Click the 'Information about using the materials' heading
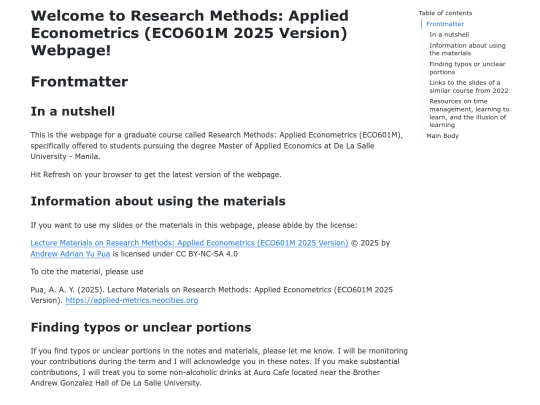This screenshot has width=540, height=405. click(158, 201)
